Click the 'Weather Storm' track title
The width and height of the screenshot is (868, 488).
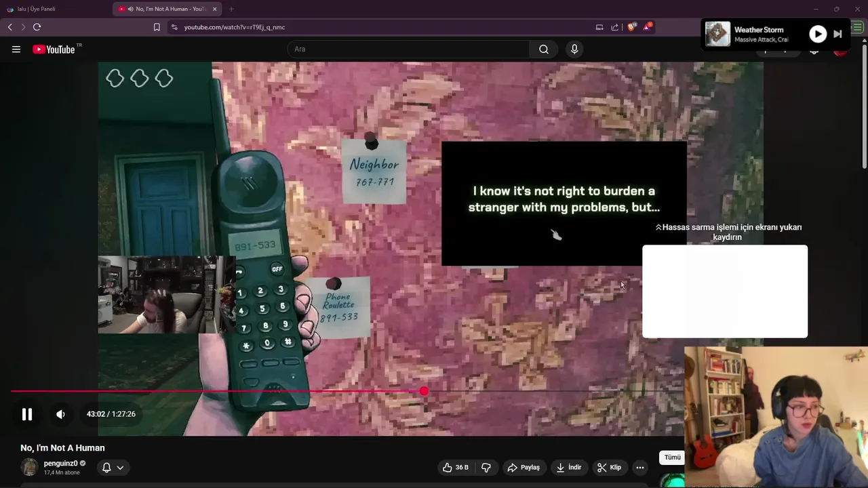point(759,30)
